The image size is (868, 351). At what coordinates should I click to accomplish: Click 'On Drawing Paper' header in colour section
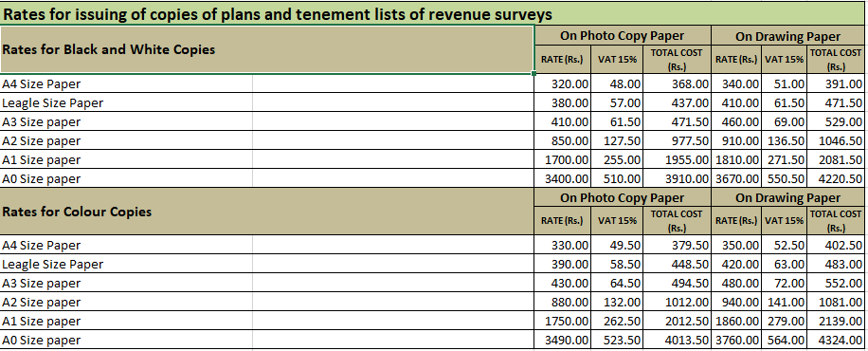787,197
